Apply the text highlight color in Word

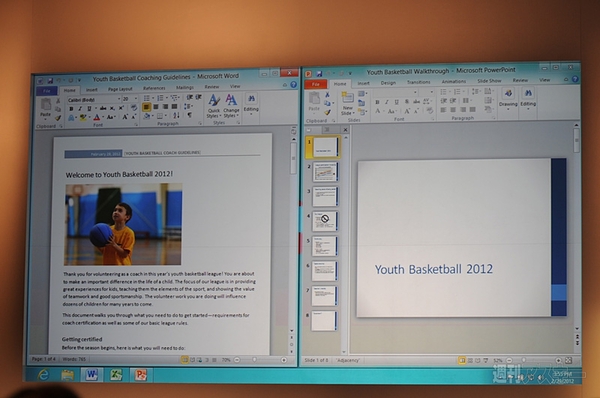pos(83,118)
